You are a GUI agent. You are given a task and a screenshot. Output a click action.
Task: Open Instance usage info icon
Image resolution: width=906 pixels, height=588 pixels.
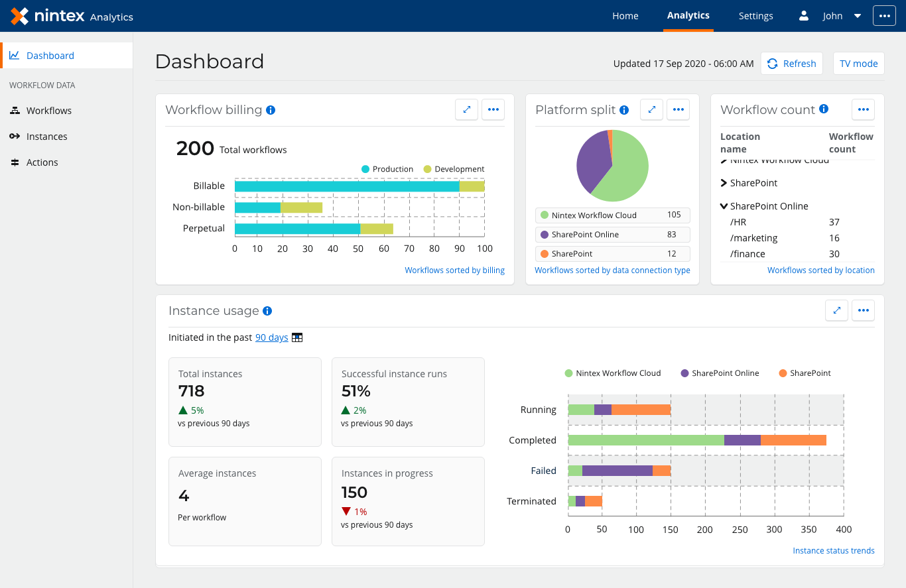tap(267, 311)
